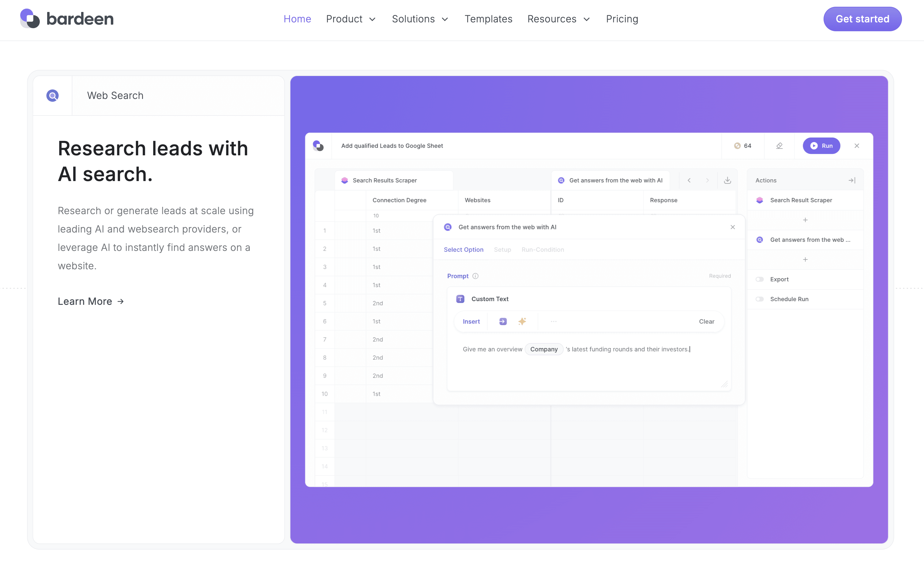Click Clear in the prompt toolbar
The height and width of the screenshot is (579, 924).
tap(706, 322)
